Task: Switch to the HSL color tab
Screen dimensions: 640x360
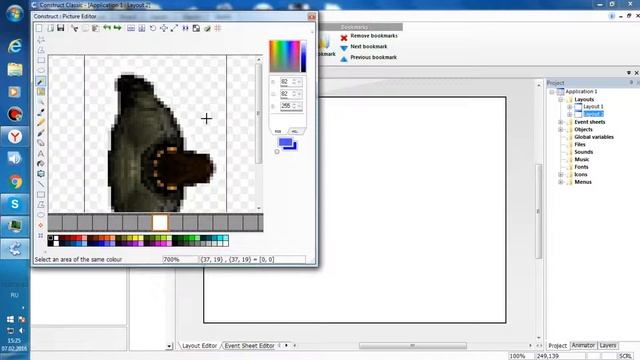Action: click(295, 131)
